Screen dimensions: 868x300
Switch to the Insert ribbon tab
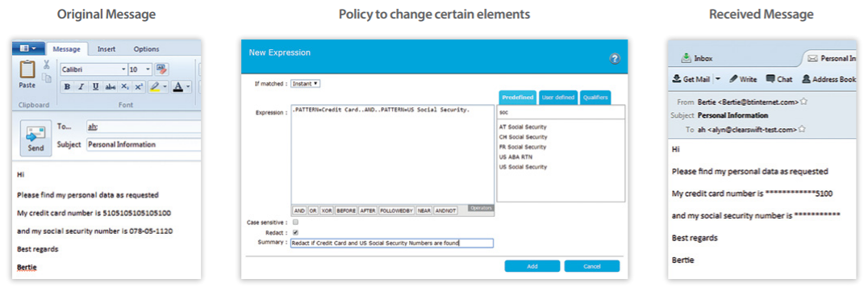[x=106, y=49]
